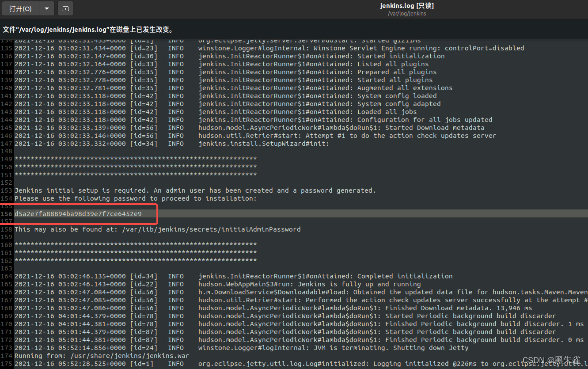Click the 04:01:44.379 Started Periodic build discarder line
This screenshot has width=588, height=369.
[285, 316]
